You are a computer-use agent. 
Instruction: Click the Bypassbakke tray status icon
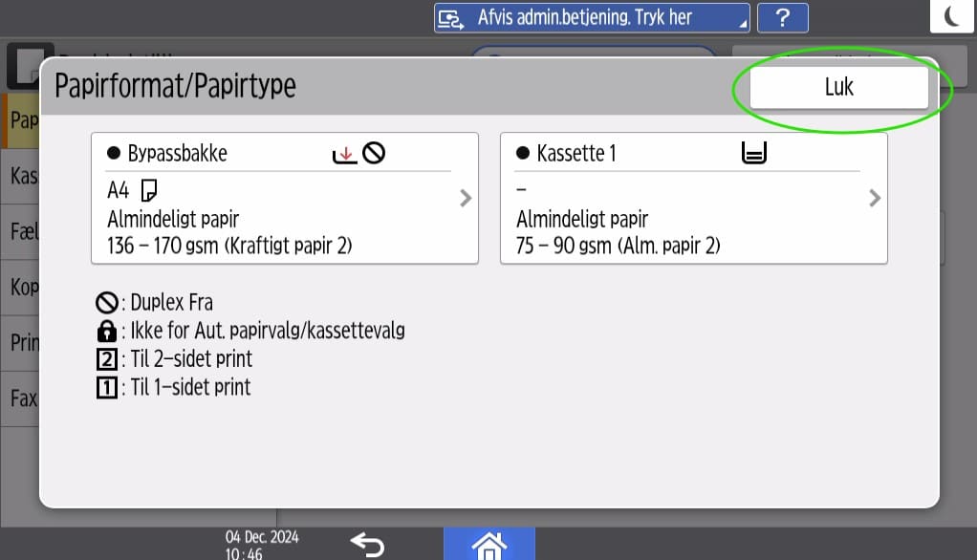click(342, 153)
